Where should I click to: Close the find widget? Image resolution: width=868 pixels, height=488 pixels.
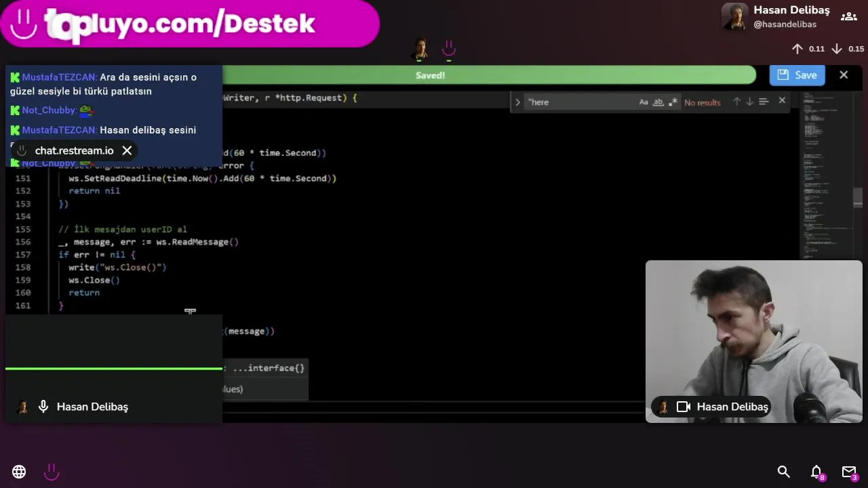pyautogui.click(x=782, y=101)
